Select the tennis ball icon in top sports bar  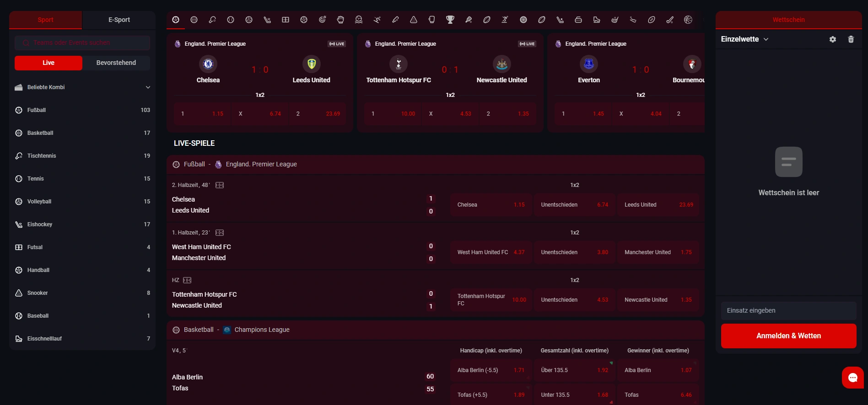231,20
